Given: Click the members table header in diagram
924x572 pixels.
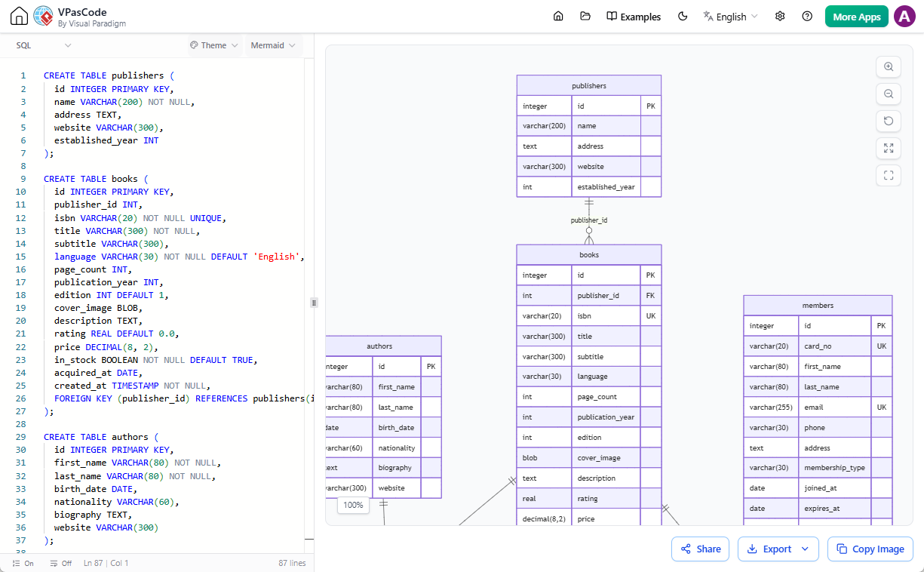Looking at the screenshot, I should click(818, 305).
